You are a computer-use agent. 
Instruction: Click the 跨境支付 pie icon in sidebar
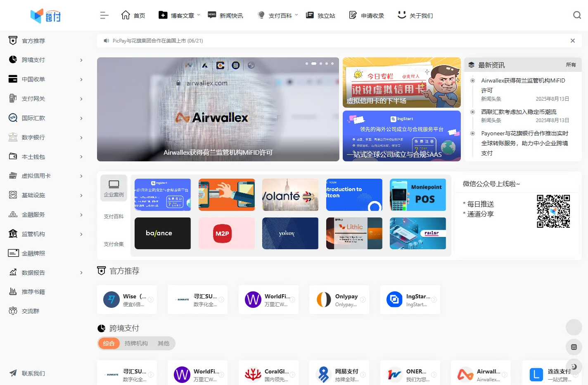(x=13, y=60)
